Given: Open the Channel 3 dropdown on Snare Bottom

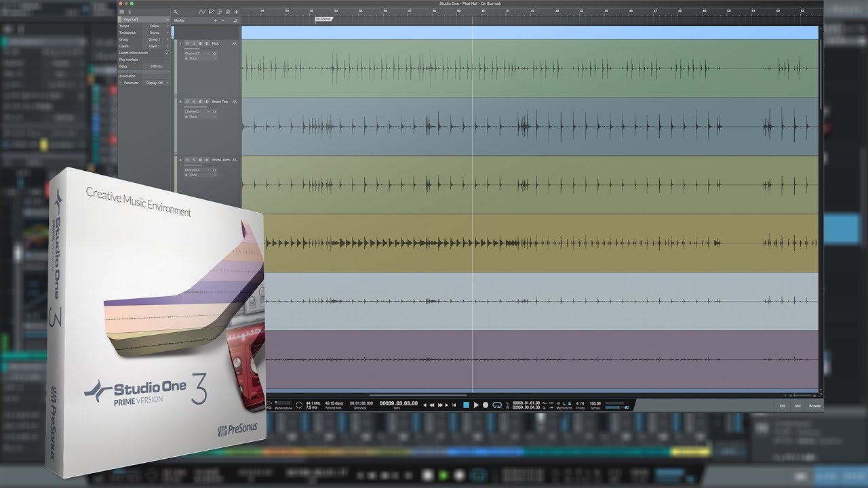Looking at the screenshot, I should click(197, 170).
